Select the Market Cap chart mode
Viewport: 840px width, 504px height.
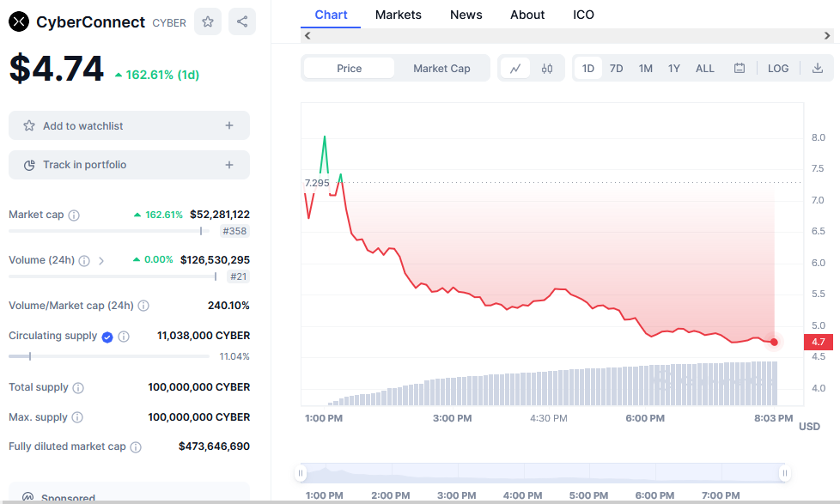pos(441,69)
